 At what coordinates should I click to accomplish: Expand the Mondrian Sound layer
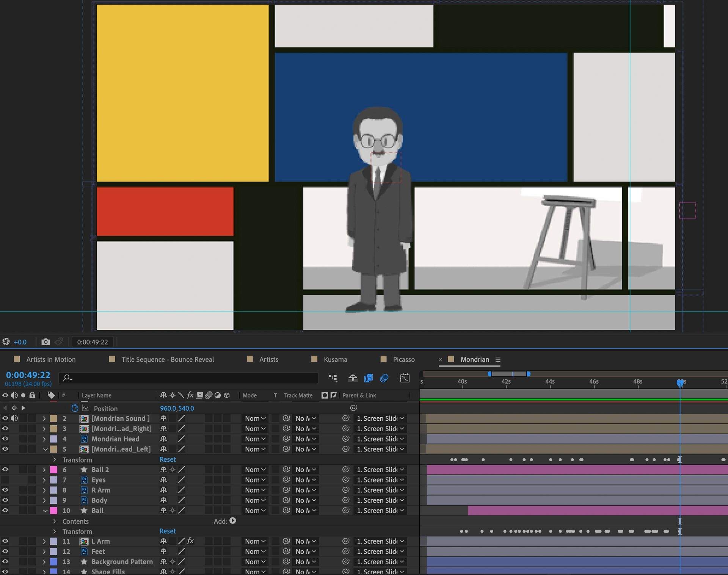(44, 418)
